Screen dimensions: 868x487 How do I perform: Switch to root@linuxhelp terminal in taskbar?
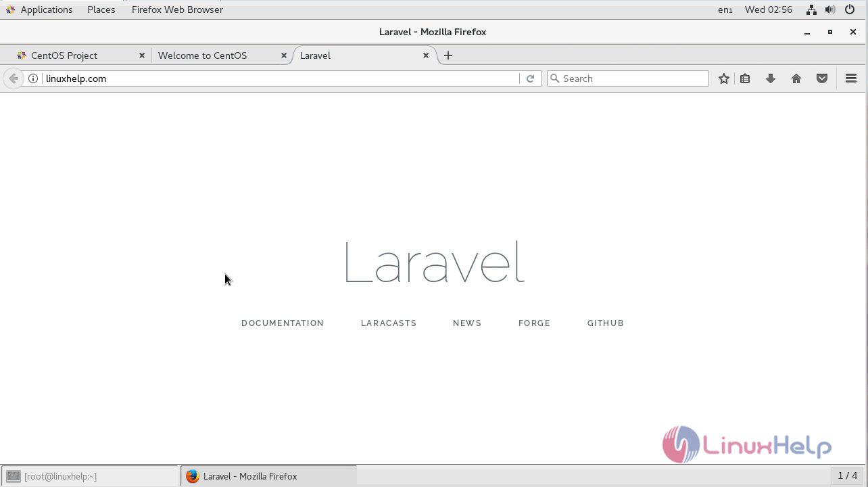pos(89,476)
